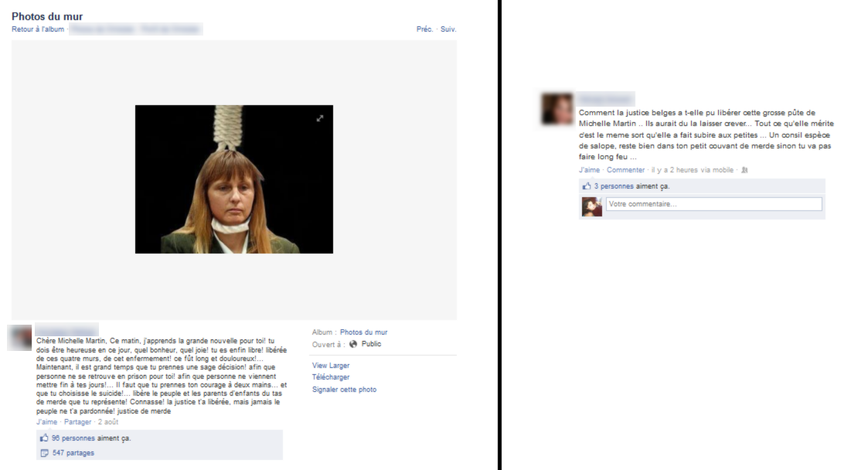This screenshot has height=470, width=868.
Task: Open the commenter's blurred profile picture
Action: [x=557, y=108]
